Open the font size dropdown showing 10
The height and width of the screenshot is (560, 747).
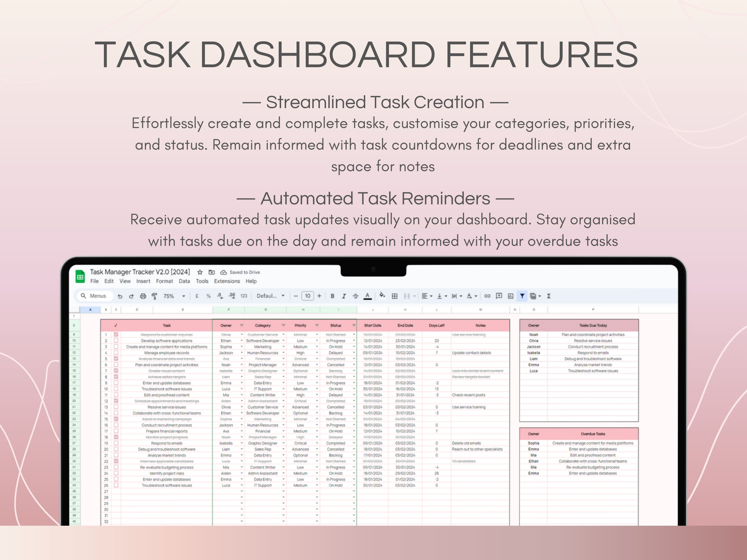[x=307, y=296]
